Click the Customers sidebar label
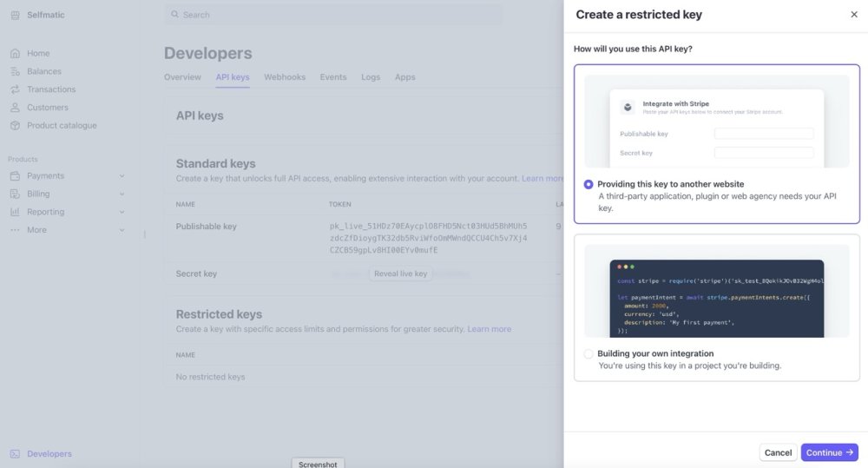This screenshot has height=468, width=868. [x=48, y=108]
